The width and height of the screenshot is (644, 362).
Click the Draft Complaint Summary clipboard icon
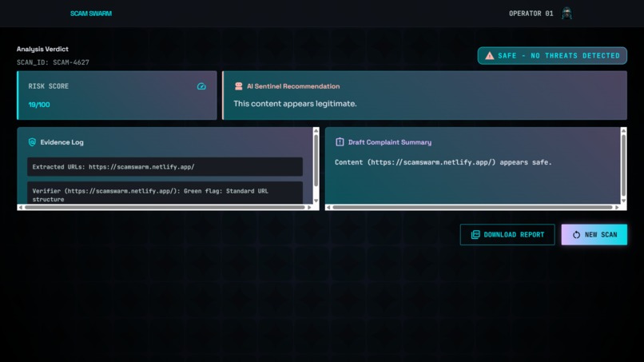point(340,142)
